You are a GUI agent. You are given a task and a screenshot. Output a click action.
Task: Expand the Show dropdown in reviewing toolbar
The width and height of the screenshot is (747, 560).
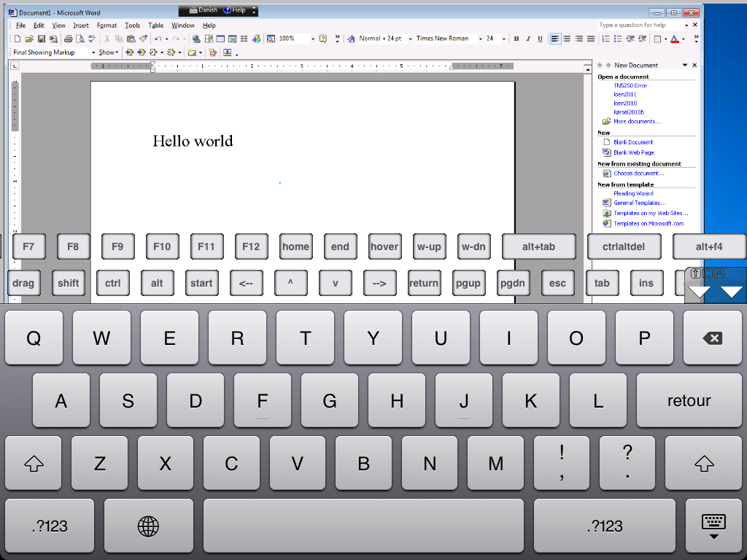(109, 52)
